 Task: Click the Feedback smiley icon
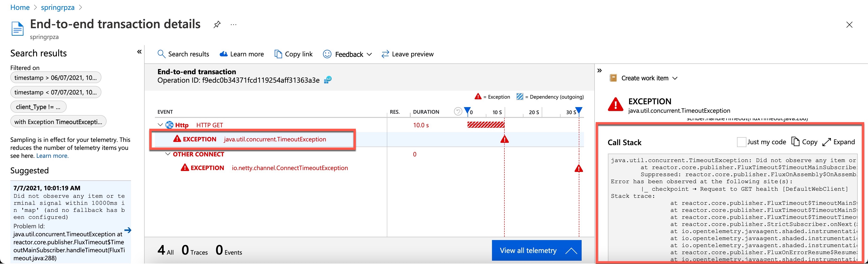point(327,54)
